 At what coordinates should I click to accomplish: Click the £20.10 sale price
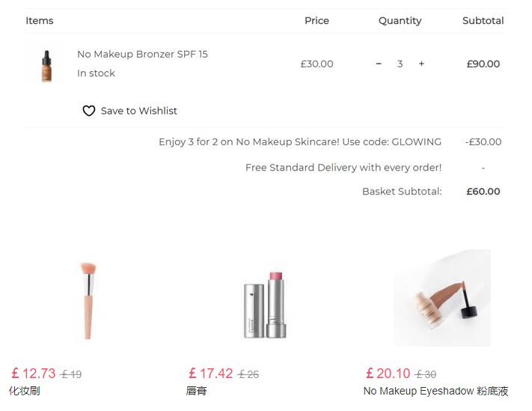click(x=388, y=374)
